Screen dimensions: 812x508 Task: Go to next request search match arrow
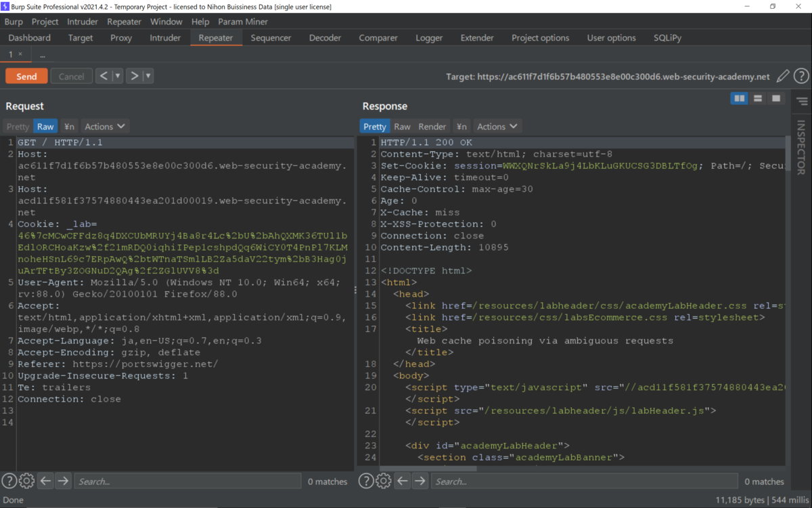pos(63,481)
